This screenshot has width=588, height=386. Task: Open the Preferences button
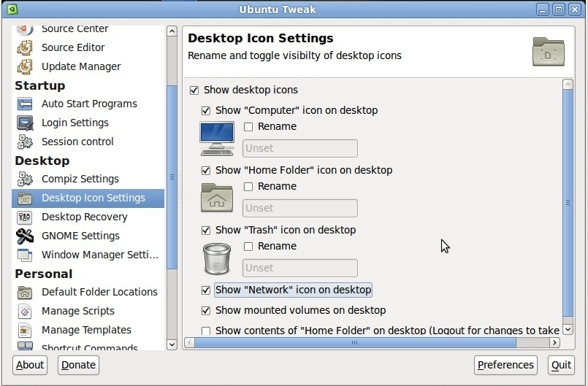(x=505, y=365)
